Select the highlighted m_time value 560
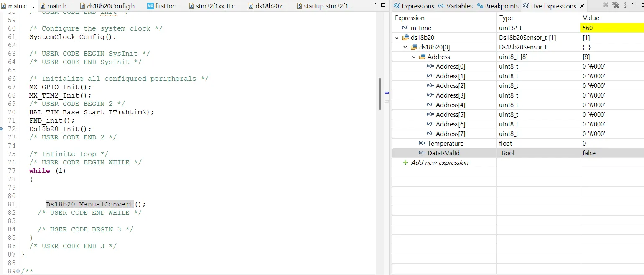The width and height of the screenshot is (644, 275). pos(612,28)
